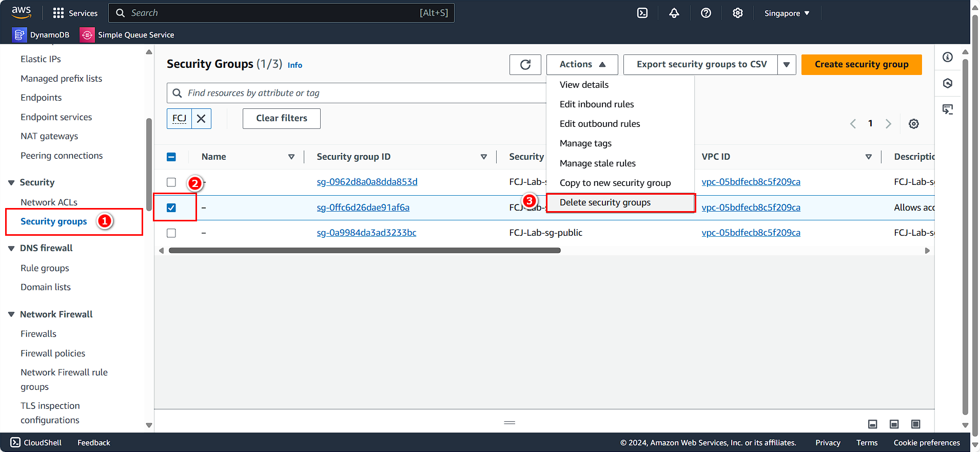The image size is (980, 452).
Task: Refresh the security groups list
Action: (525, 64)
